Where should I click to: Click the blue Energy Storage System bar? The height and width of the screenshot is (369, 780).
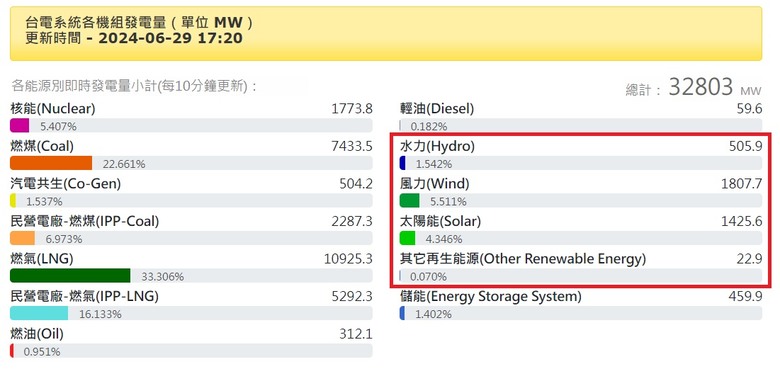[x=402, y=313]
